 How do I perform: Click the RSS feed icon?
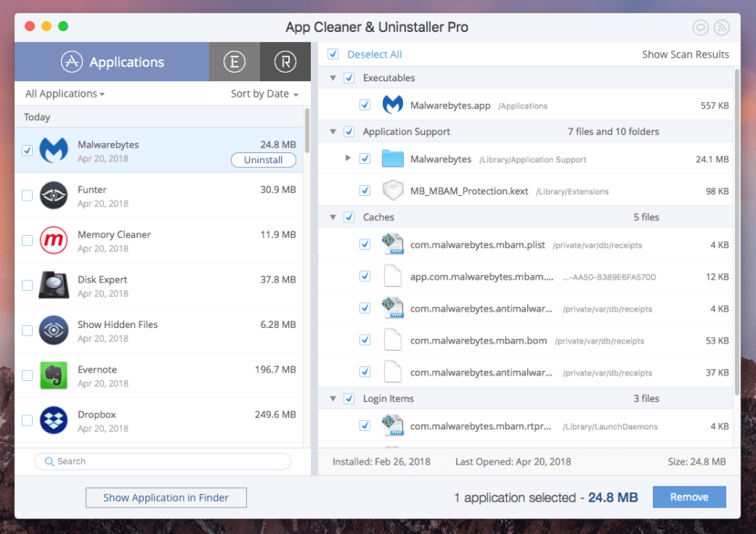click(722, 27)
